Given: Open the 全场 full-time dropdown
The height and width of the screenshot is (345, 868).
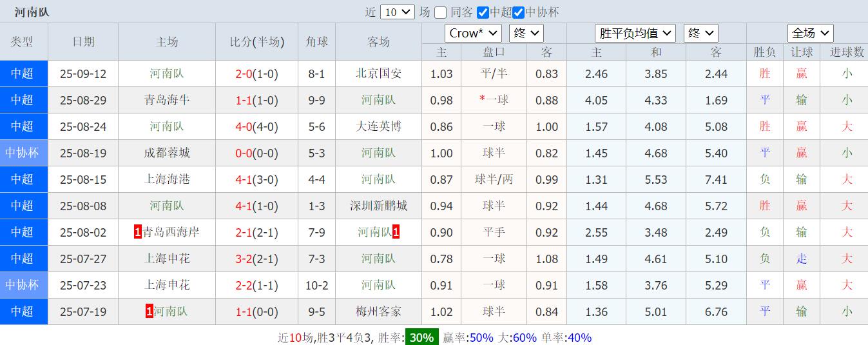Looking at the screenshot, I should point(810,34).
